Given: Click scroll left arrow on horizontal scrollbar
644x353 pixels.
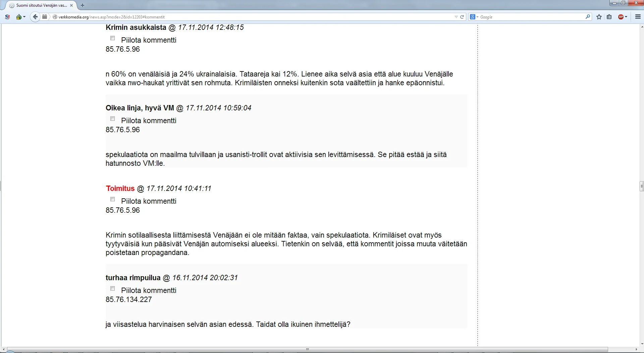Looking at the screenshot, I should [3, 349].
